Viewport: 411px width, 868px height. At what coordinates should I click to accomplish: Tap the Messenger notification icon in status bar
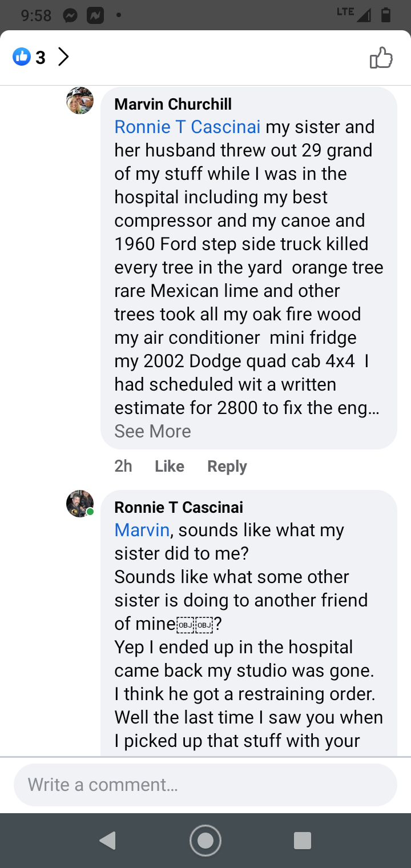click(x=70, y=16)
